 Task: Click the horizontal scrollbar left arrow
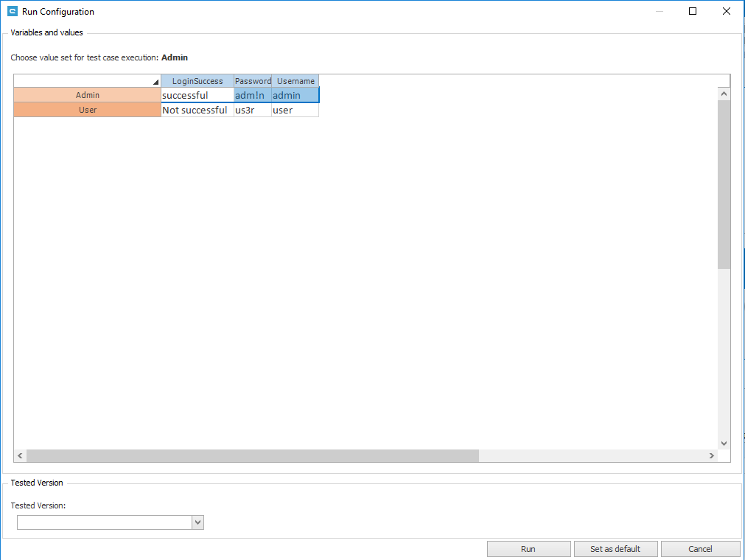[20, 456]
